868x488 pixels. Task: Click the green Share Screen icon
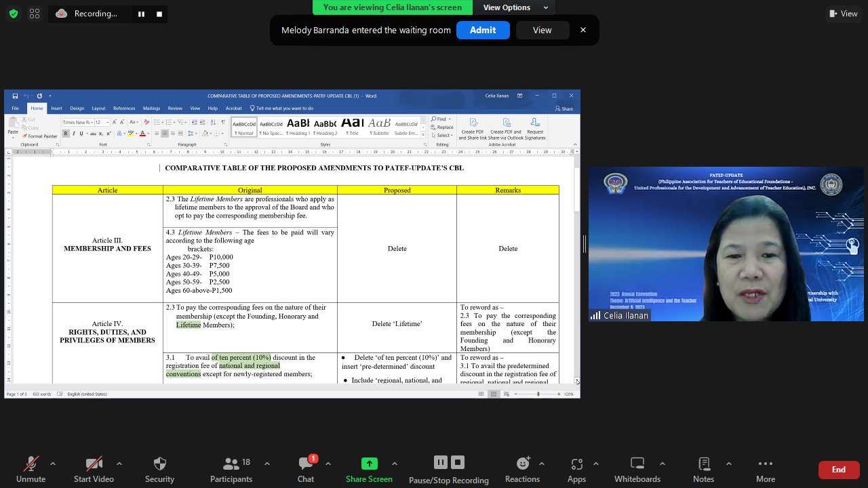(x=369, y=464)
